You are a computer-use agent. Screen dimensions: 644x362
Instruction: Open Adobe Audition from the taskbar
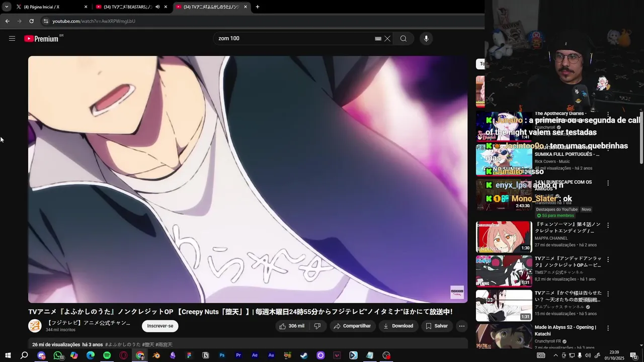(x=271, y=355)
